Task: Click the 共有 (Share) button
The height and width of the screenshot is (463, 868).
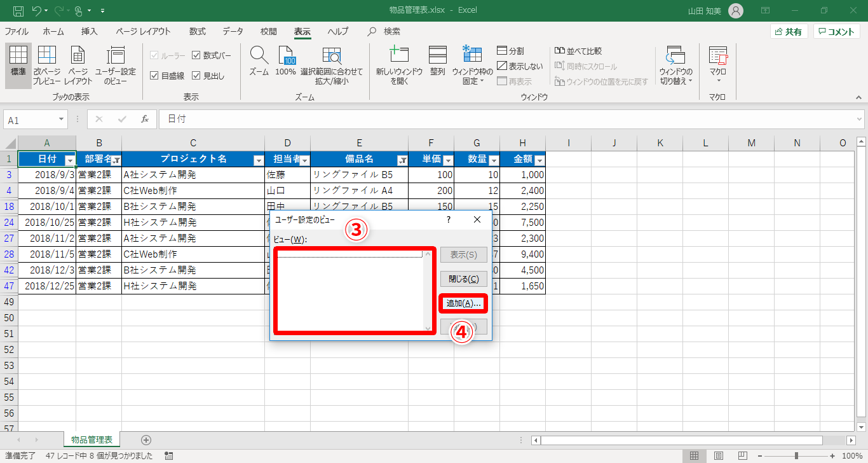Action: tap(789, 32)
